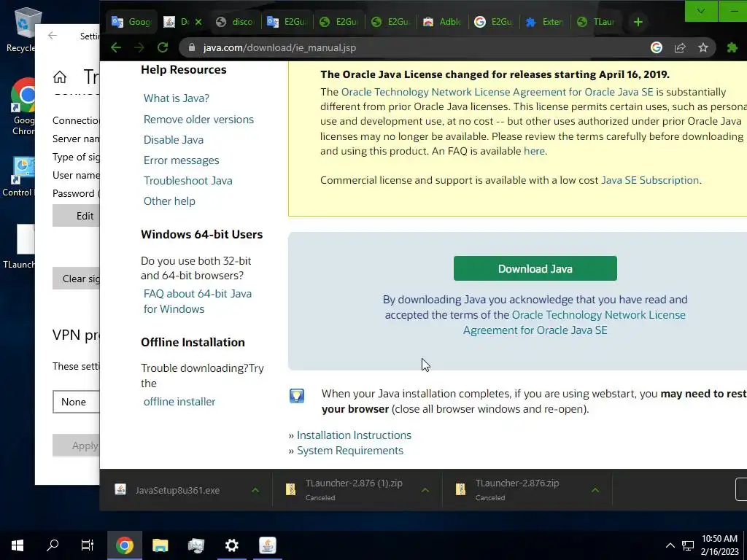Open the 'None' proxy dropdown in Settings
The height and width of the screenshot is (560, 747).
click(x=76, y=402)
